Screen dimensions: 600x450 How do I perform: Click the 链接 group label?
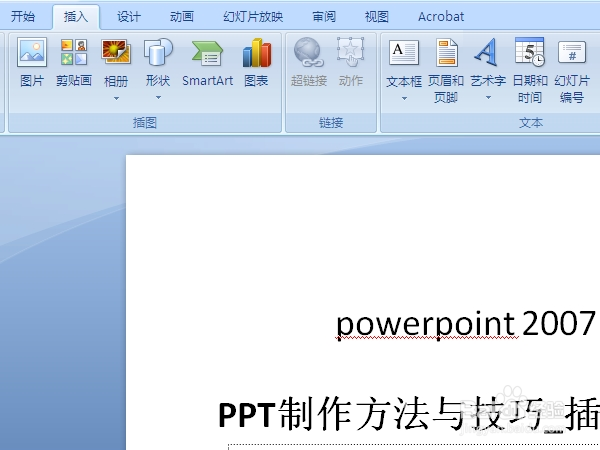[331, 122]
